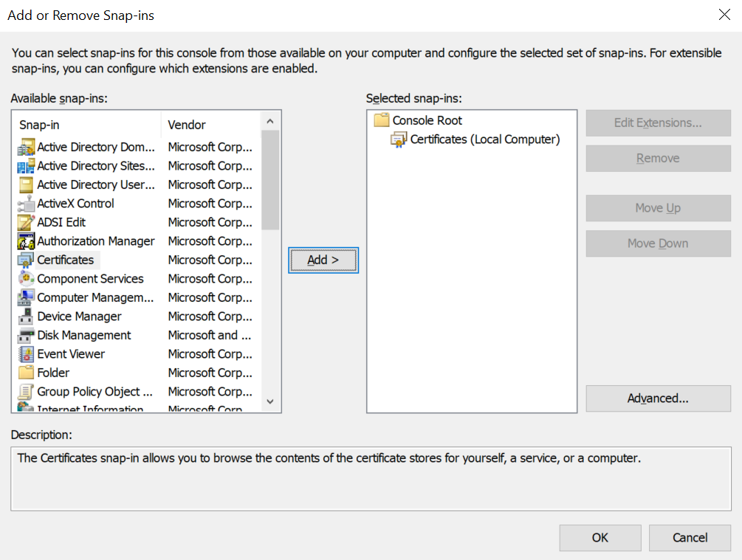Screen dimensions: 742x560
Task: Click the Edit Extensions... button
Action: tap(659, 123)
